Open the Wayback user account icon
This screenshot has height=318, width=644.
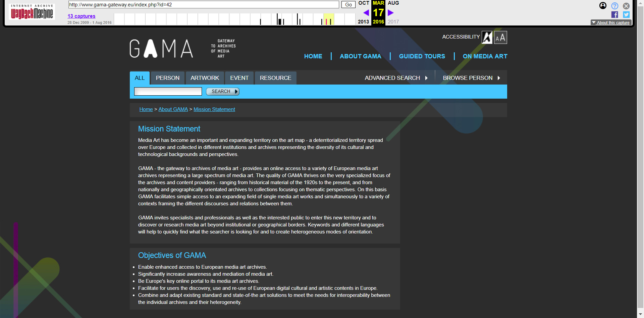pos(603,6)
